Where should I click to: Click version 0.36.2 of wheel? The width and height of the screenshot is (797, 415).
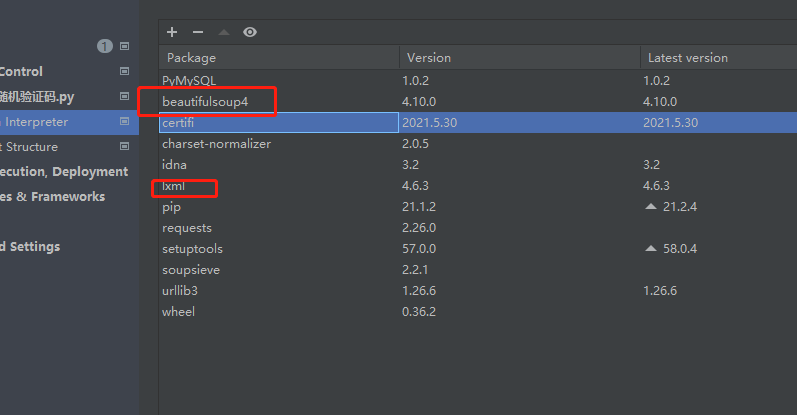pyautogui.click(x=419, y=312)
